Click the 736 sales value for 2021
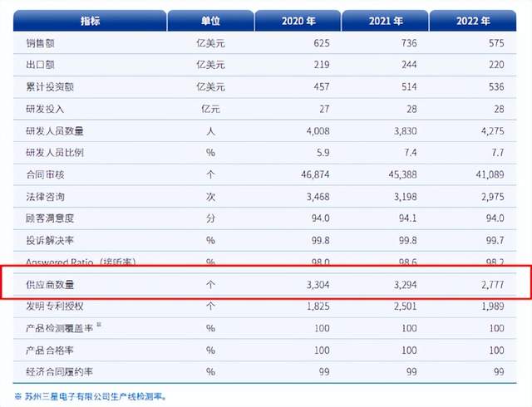This screenshot has height=407, width=532. pyautogui.click(x=408, y=43)
